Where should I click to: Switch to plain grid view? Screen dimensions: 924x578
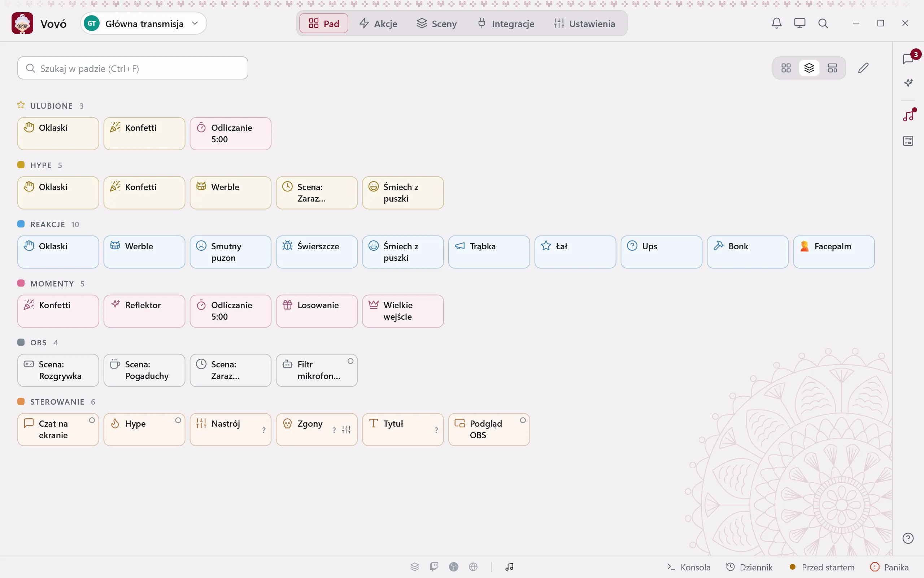click(786, 68)
